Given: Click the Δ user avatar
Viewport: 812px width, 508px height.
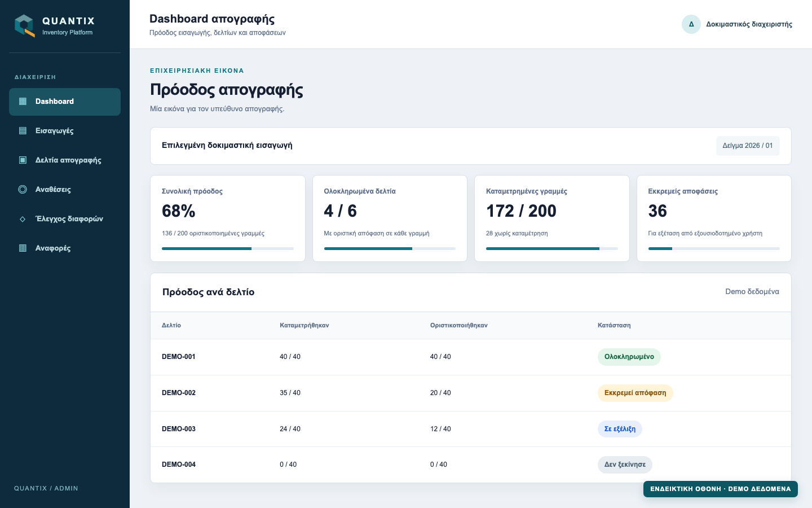Looking at the screenshot, I should (x=691, y=24).
